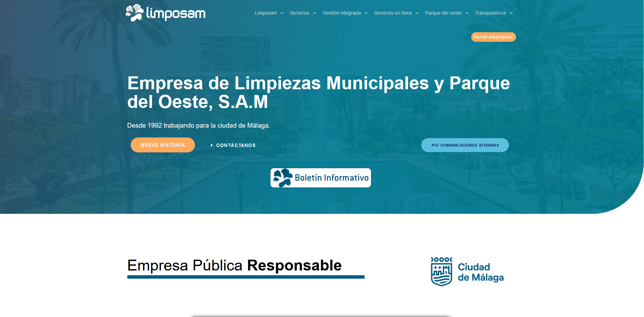Expand the Transparencia dropdown arrow

click(511, 13)
